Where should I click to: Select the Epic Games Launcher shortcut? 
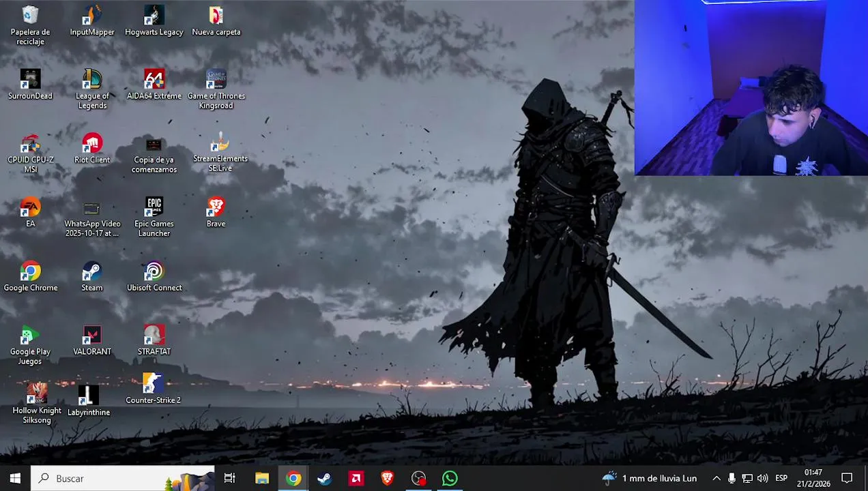[154, 217]
